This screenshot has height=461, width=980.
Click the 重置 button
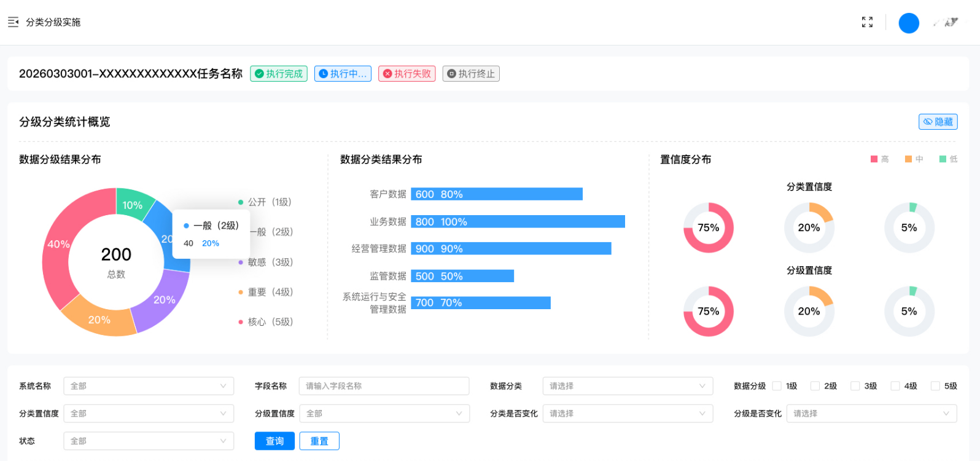point(319,441)
